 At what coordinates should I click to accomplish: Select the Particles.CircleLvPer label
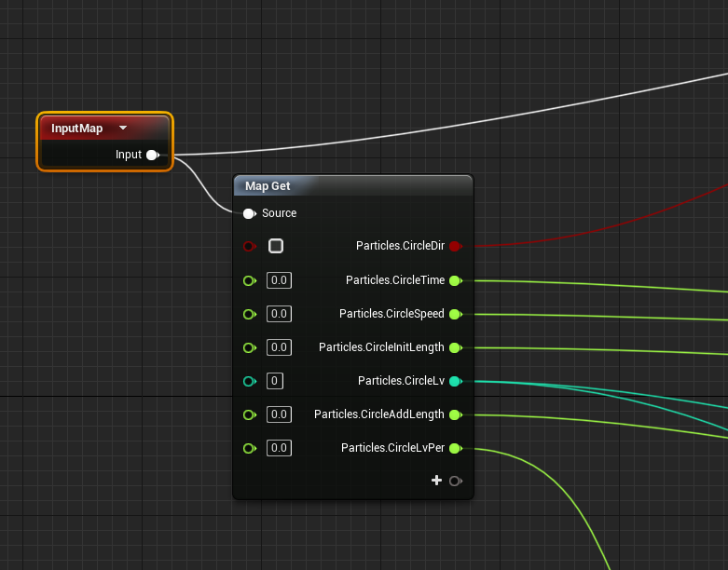392,448
